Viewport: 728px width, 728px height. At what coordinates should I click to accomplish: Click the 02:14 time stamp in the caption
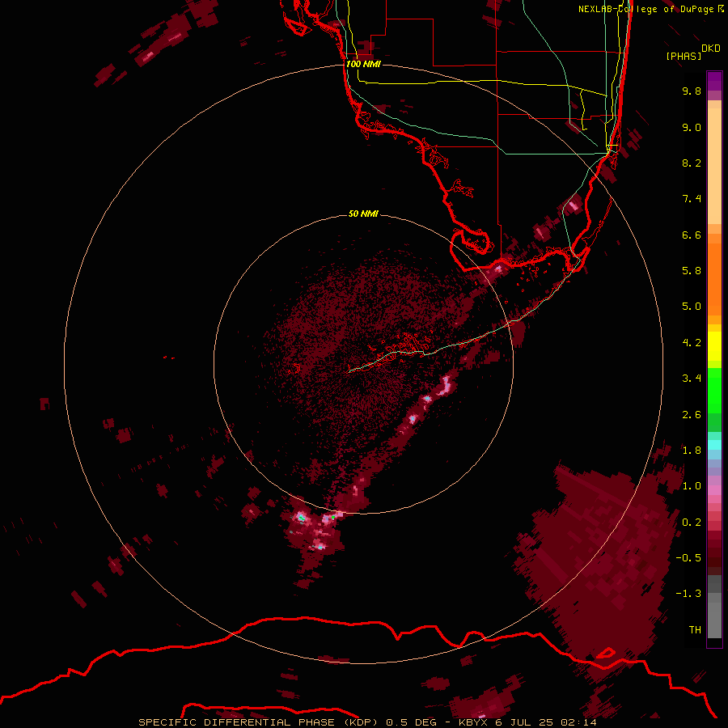pos(578,722)
